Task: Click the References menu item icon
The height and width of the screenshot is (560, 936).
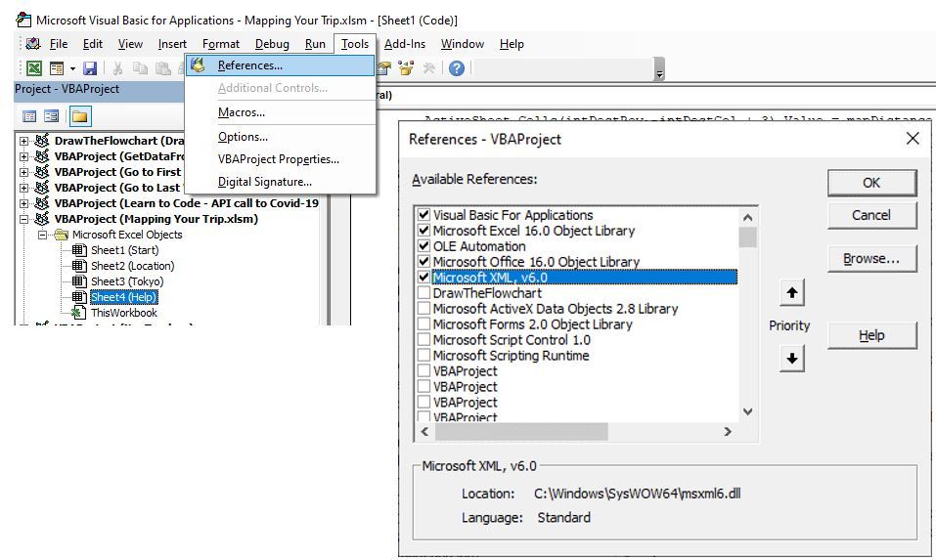Action: (x=198, y=65)
